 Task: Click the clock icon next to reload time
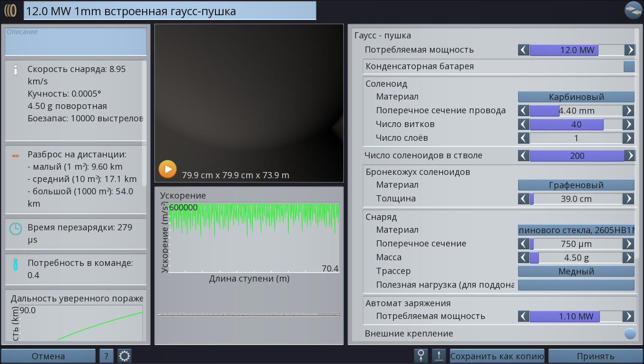16,229
